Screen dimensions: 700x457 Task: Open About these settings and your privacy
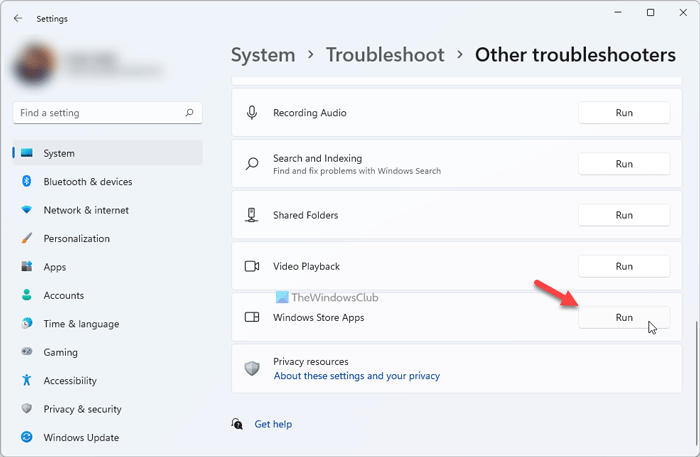click(x=356, y=376)
